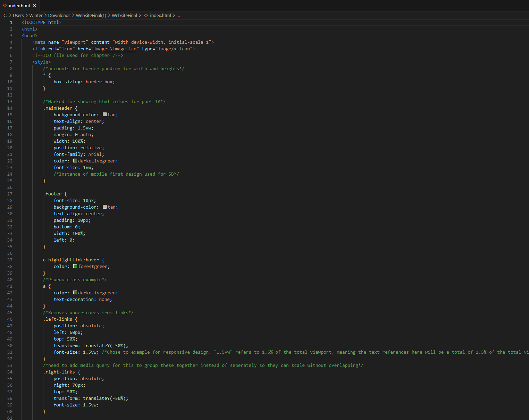Click the .right-links selector
This screenshot has height=420, width=529.
(x=59, y=372)
